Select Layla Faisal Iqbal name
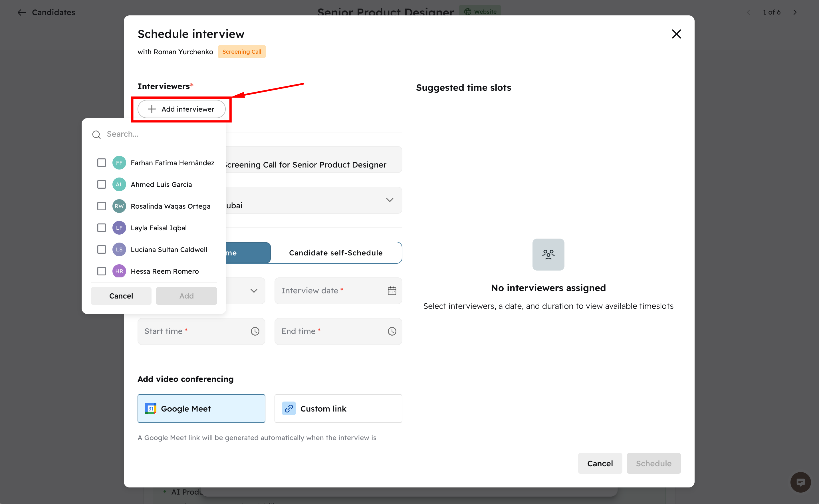 point(159,228)
